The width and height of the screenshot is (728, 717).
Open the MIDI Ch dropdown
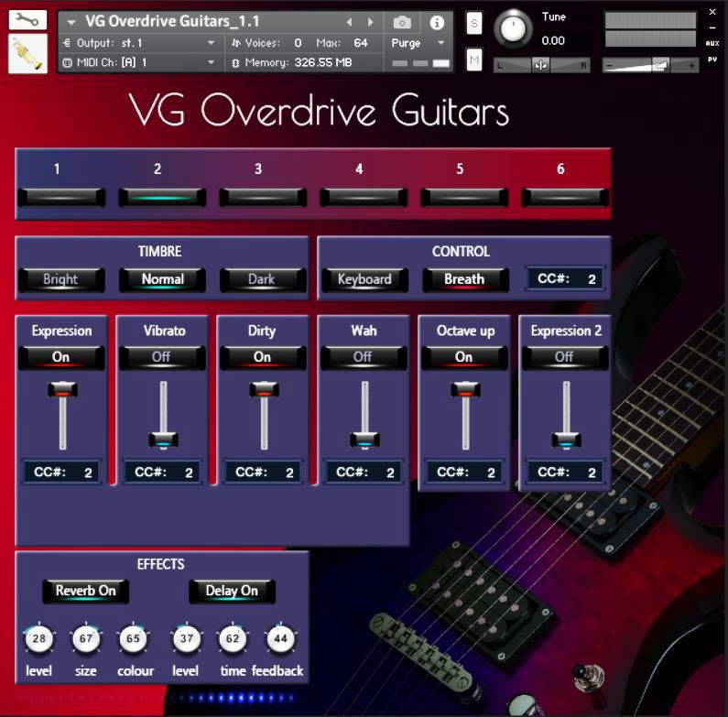[141, 62]
